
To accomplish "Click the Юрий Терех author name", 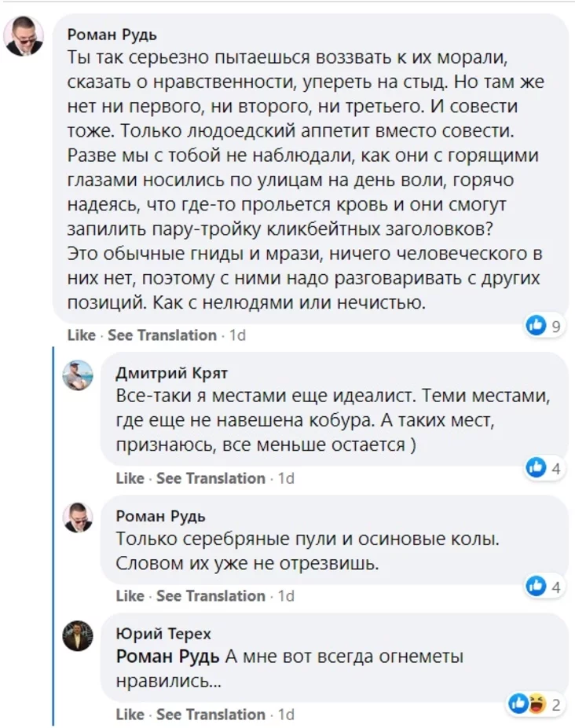I will click(x=163, y=633).
